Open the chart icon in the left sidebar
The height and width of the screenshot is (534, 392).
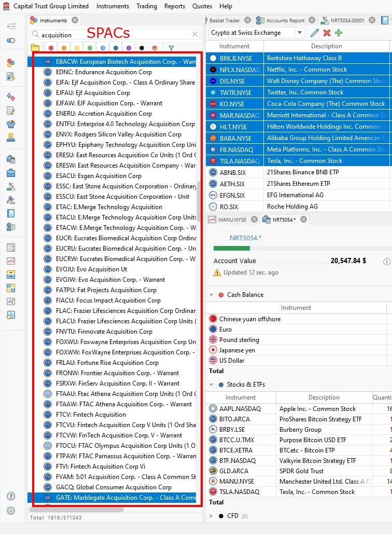click(x=11, y=261)
